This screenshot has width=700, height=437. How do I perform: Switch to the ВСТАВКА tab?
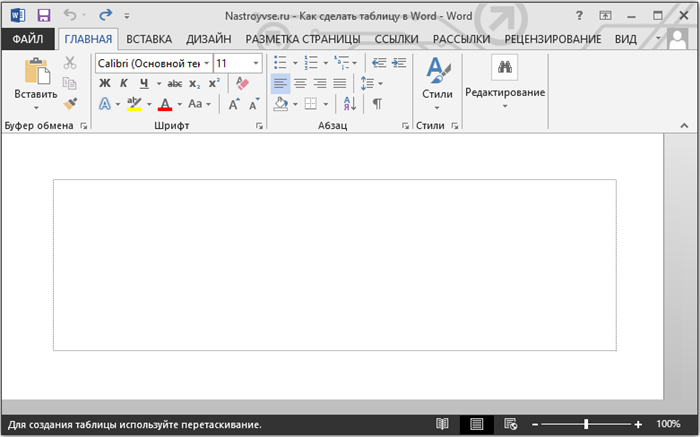click(149, 39)
